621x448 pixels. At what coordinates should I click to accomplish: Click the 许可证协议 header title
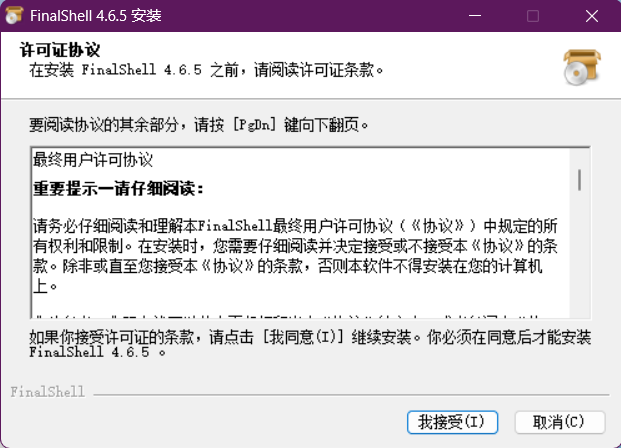[x=61, y=50]
